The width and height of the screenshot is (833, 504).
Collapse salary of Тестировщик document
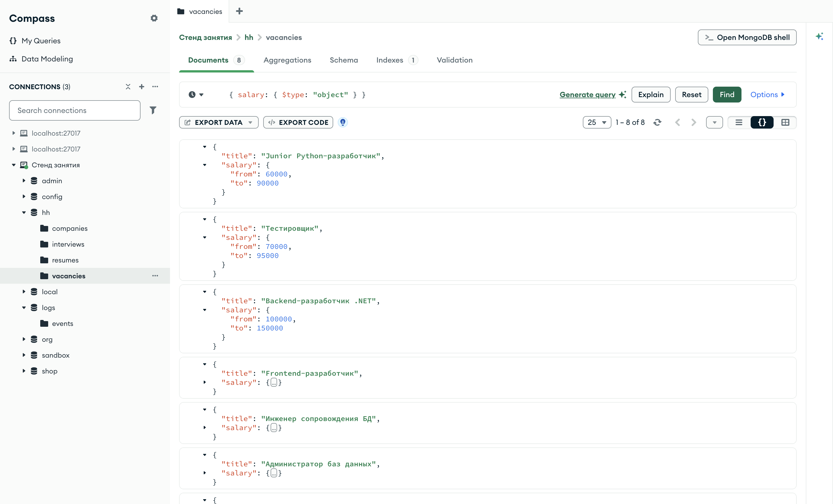coord(205,238)
